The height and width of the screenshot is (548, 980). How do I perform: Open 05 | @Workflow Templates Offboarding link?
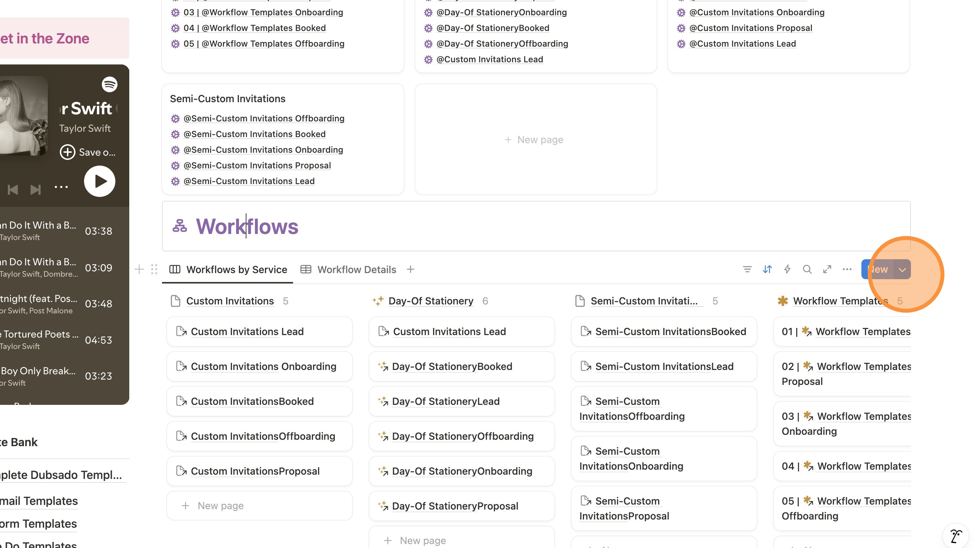point(264,44)
